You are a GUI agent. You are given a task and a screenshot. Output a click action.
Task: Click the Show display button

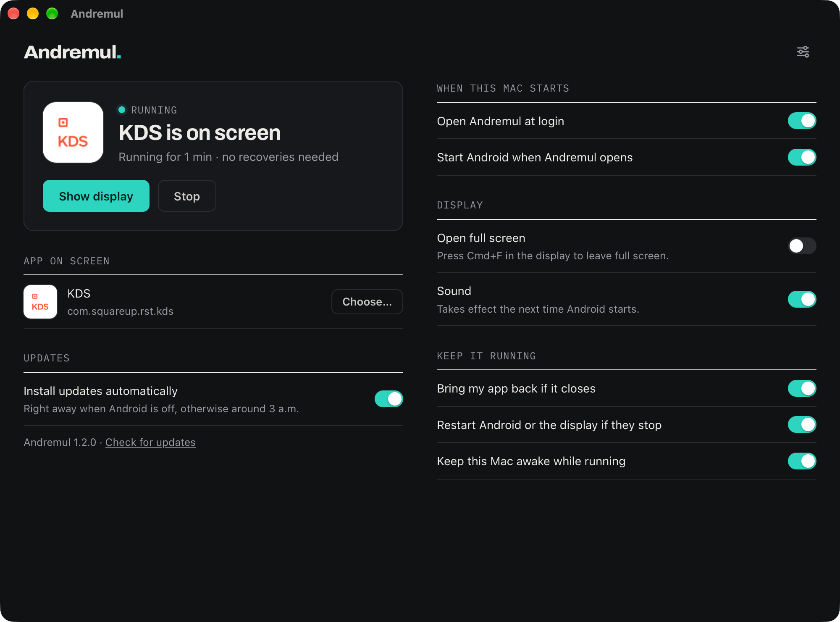(96, 196)
